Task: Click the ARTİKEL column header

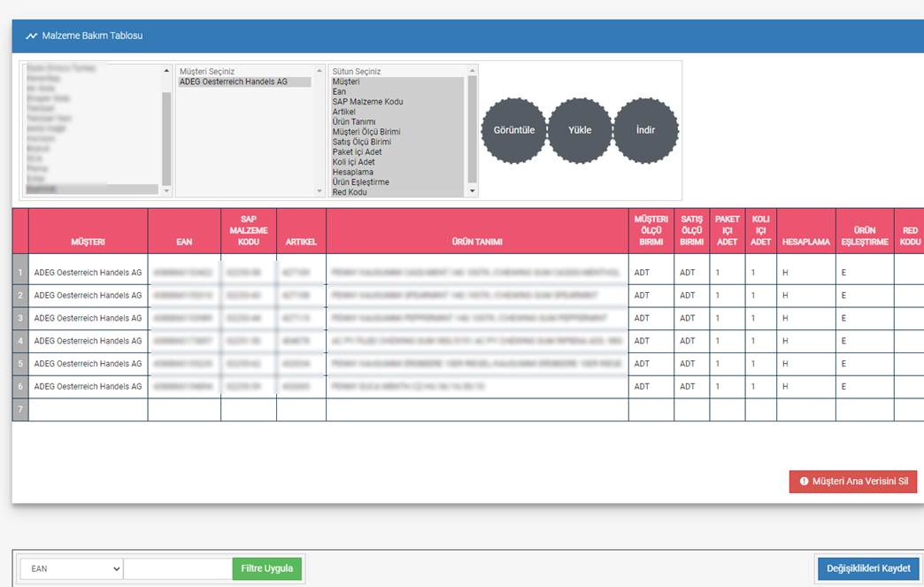Action: tap(301, 231)
